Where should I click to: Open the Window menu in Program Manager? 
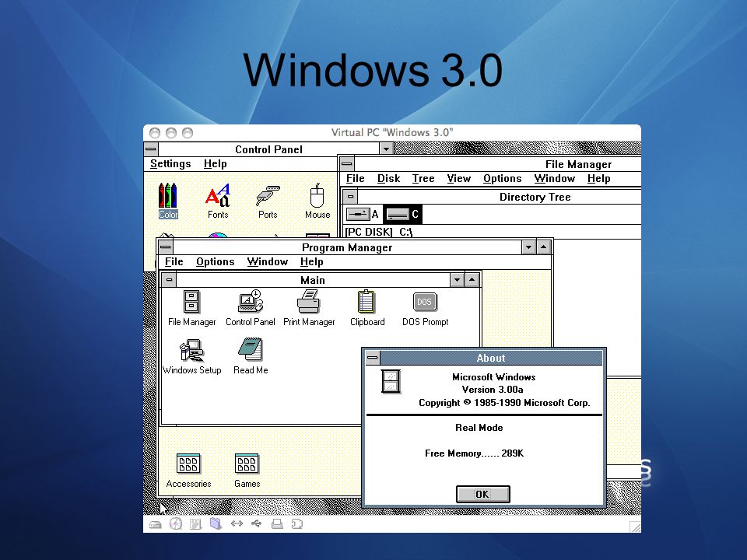click(267, 262)
